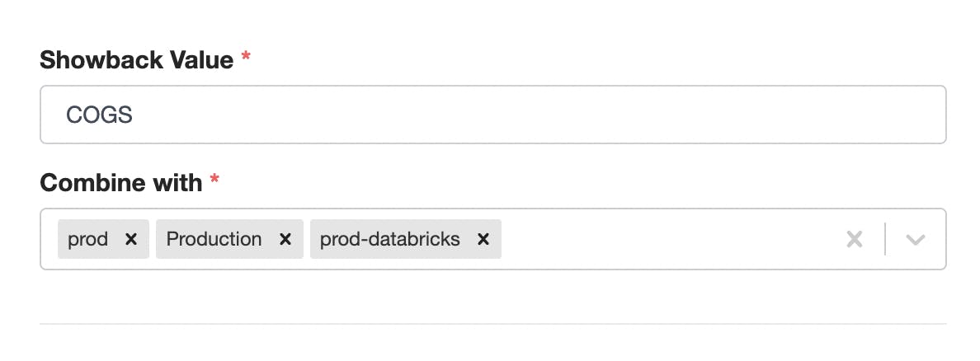Expand the Combine with dropdown chevron

tap(915, 239)
